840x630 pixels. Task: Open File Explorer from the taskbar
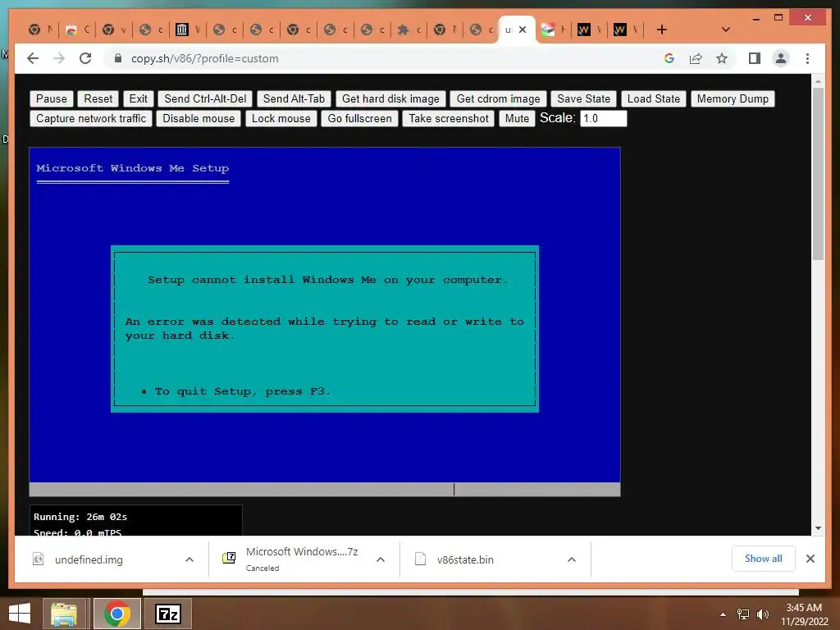pyautogui.click(x=64, y=614)
